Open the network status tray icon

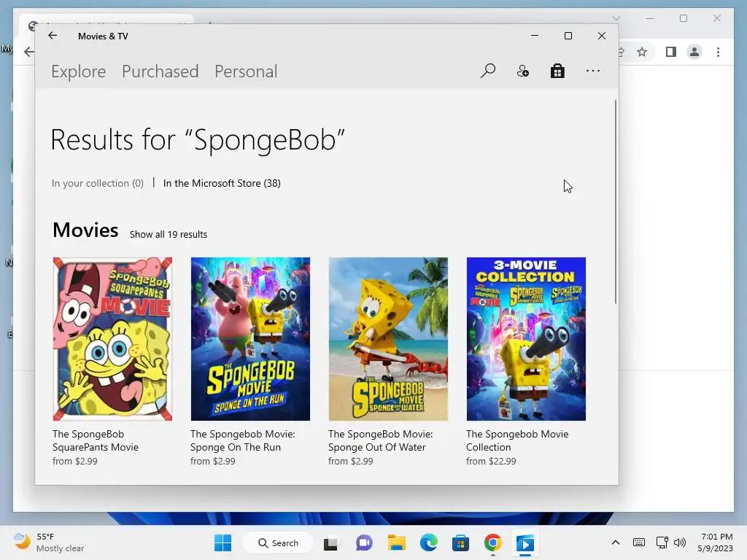[x=662, y=542]
